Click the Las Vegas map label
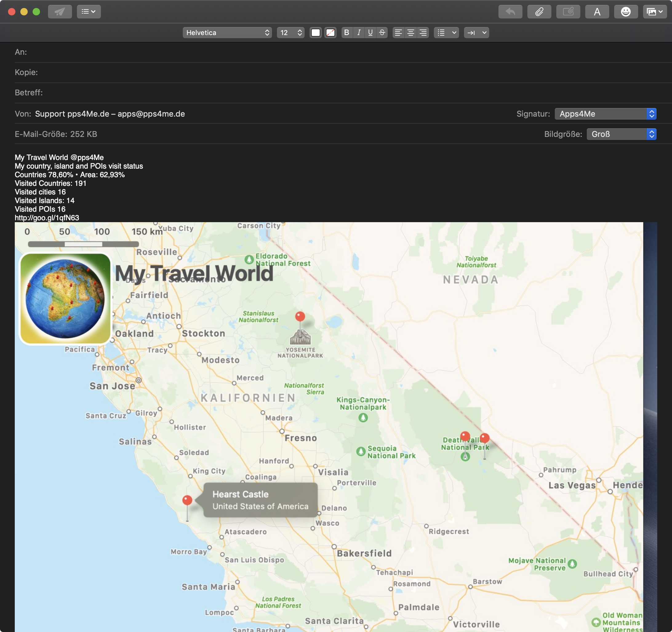 tap(572, 486)
